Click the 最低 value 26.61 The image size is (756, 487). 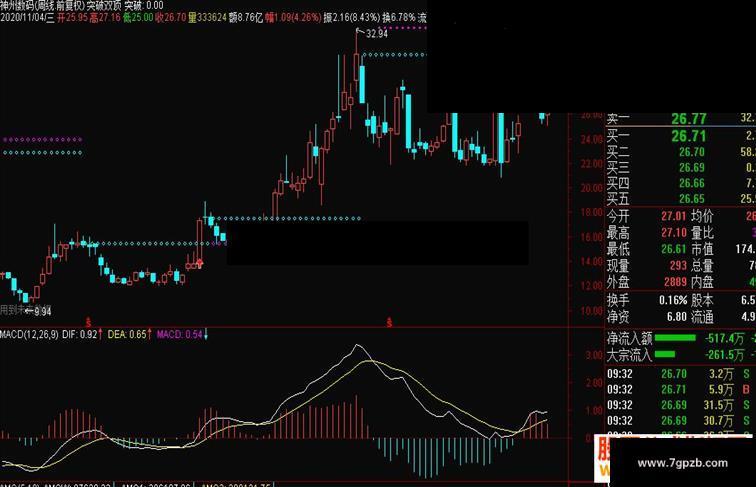tap(674, 249)
